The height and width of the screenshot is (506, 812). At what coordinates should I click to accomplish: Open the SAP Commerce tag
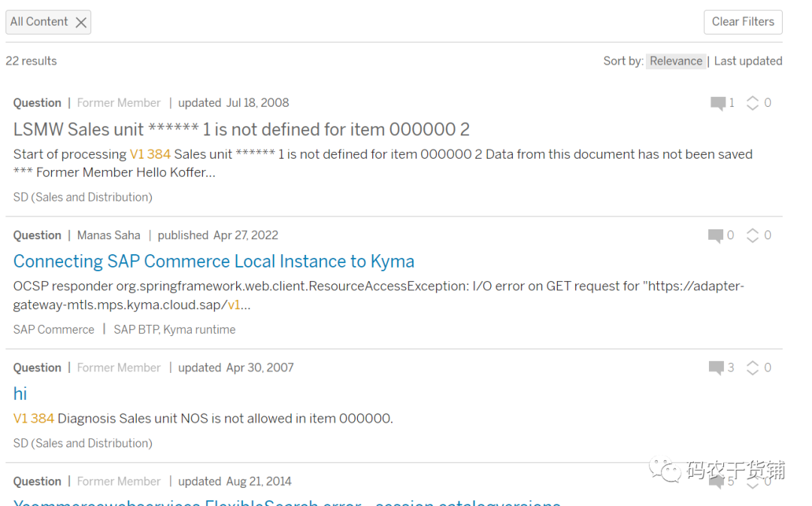(54, 330)
